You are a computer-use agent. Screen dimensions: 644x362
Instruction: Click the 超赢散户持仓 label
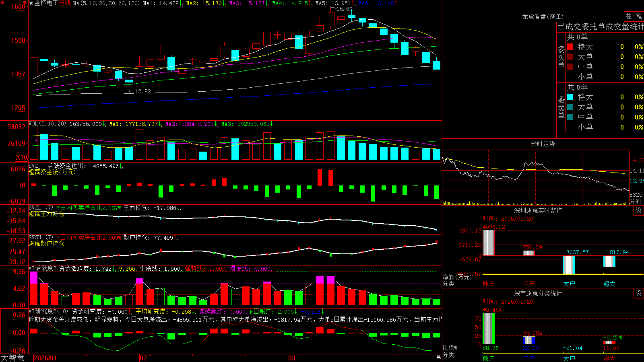(x=46, y=243)
